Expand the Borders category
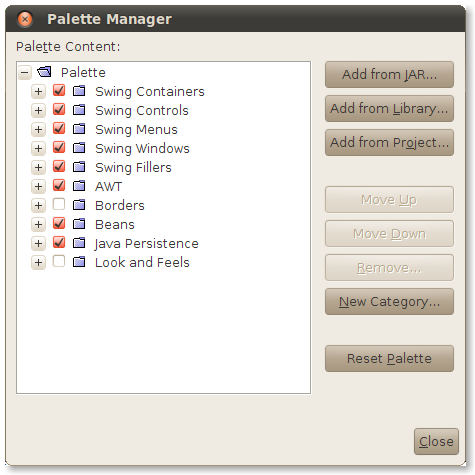Screen dimensions: 475x475 click(x=38, y=205)
